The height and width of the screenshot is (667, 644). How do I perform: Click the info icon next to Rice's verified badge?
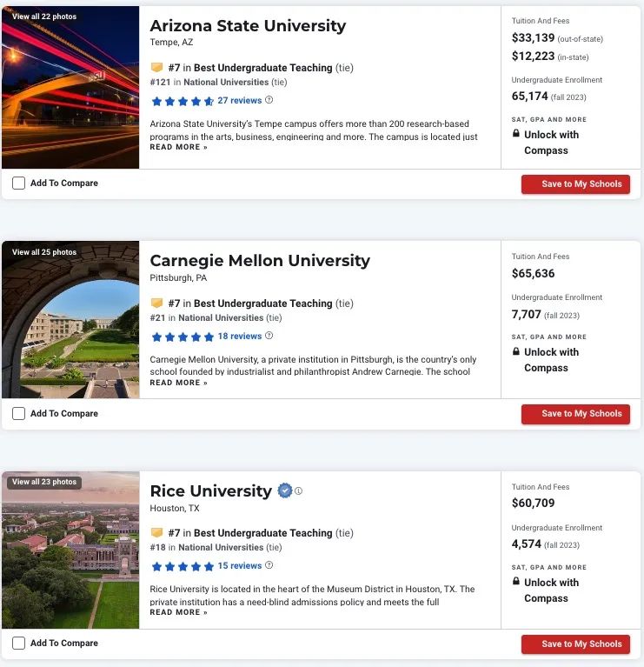point(298,490)
